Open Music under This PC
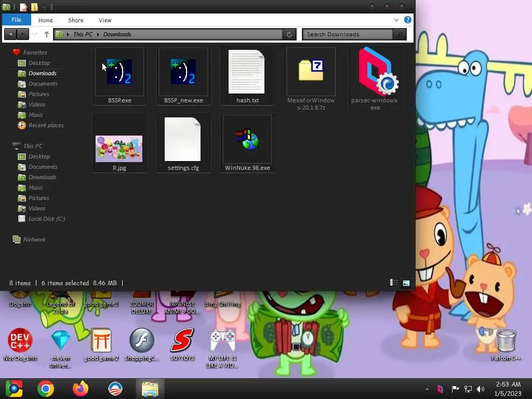The image size is (532, 399). point(30,188)
